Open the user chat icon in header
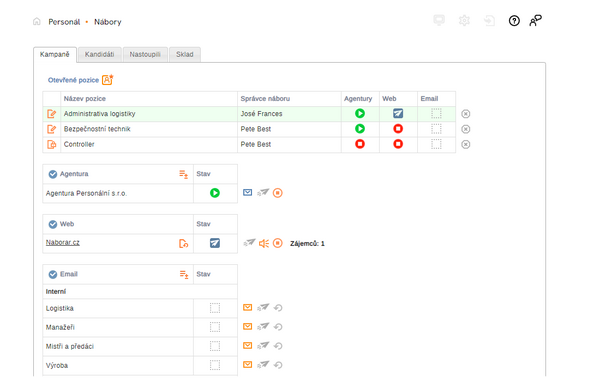The width and height of the screenshot is (600, 378). [x=535, y=21]
